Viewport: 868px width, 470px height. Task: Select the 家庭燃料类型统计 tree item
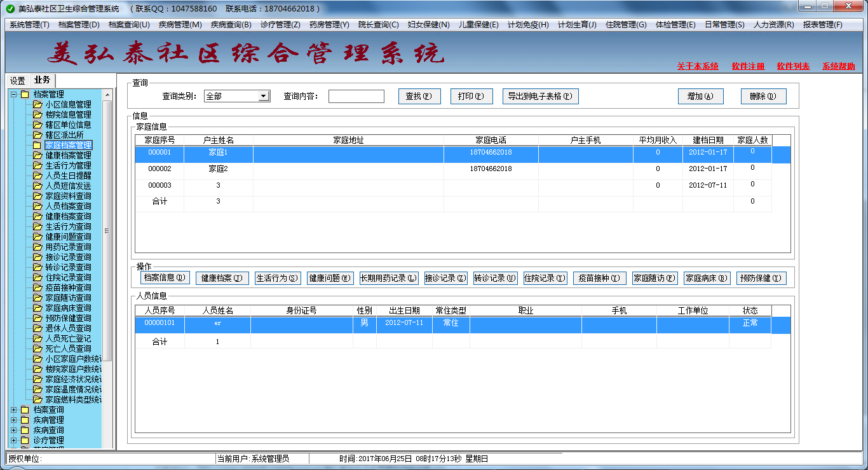click(73, 399)
